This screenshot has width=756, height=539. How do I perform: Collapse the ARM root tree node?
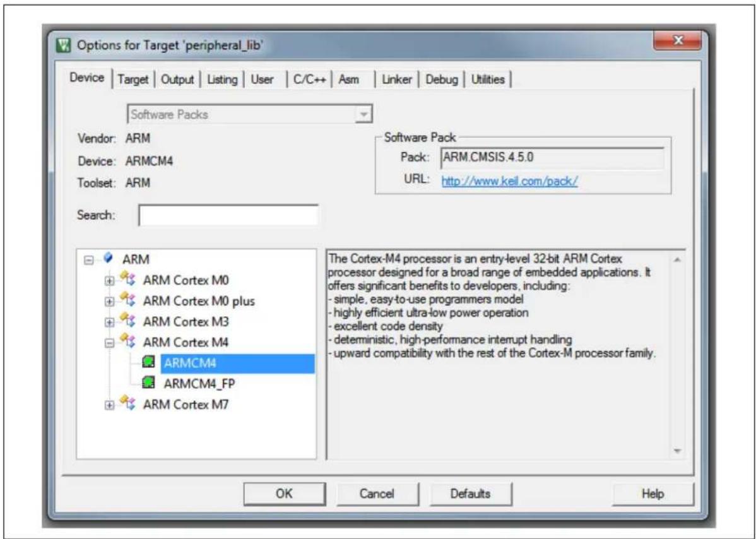[88, 260]
